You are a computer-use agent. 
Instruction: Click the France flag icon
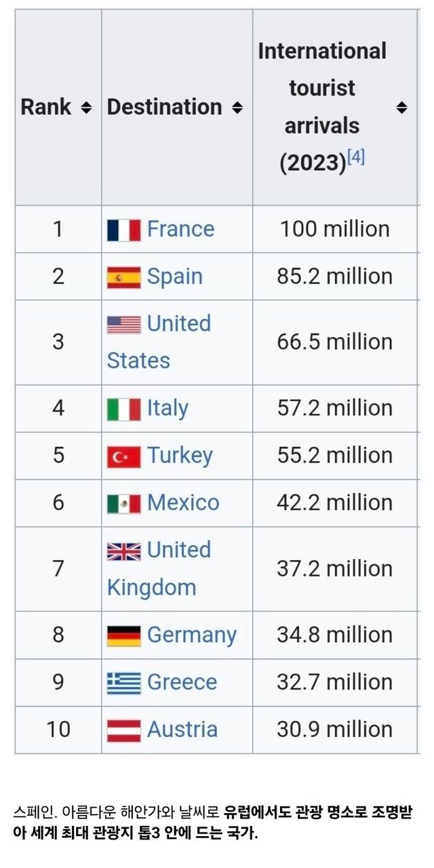click(123, 230)
